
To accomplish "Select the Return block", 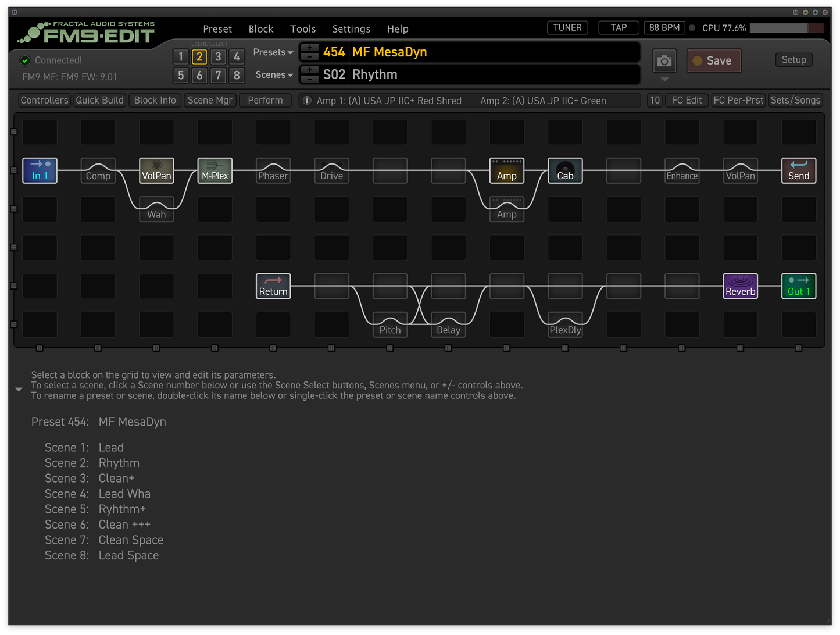I will coord(273,286).
